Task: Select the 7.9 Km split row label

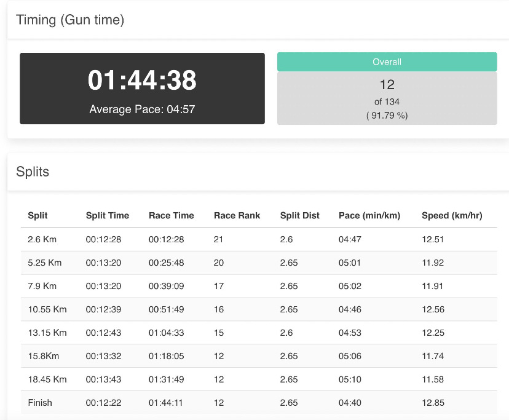Action: (x=42, y=286)
